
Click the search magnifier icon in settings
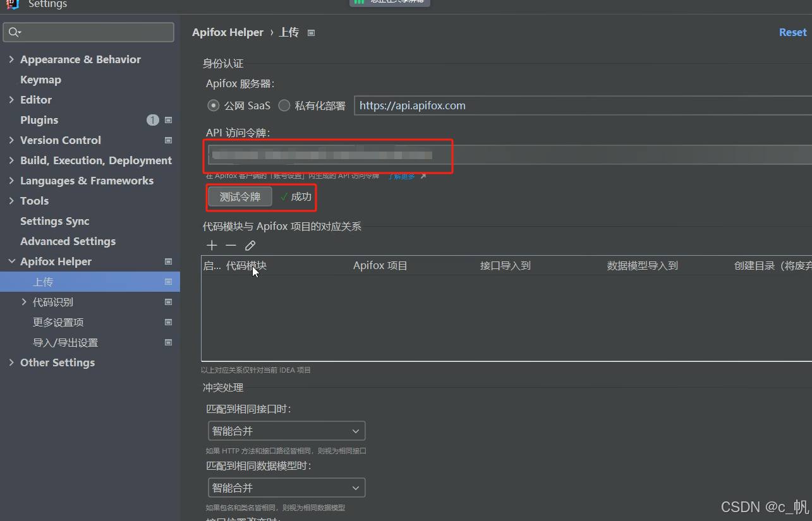click(14, 32)
